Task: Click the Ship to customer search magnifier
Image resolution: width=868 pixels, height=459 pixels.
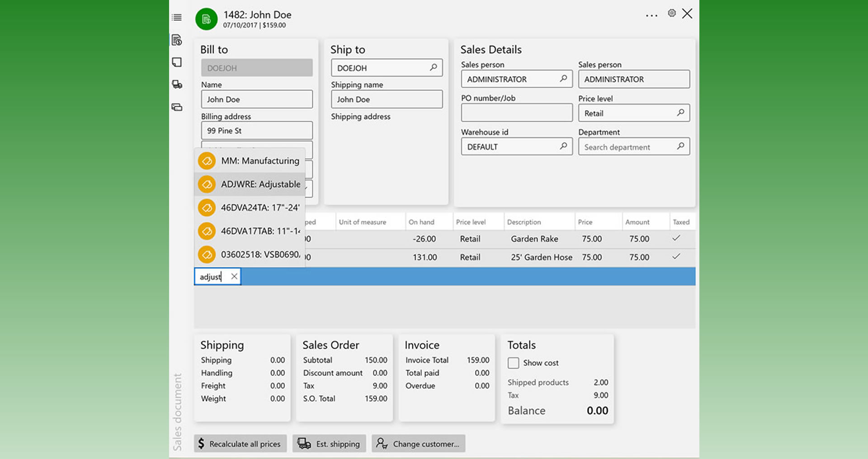Action: (x=433, y=68)
